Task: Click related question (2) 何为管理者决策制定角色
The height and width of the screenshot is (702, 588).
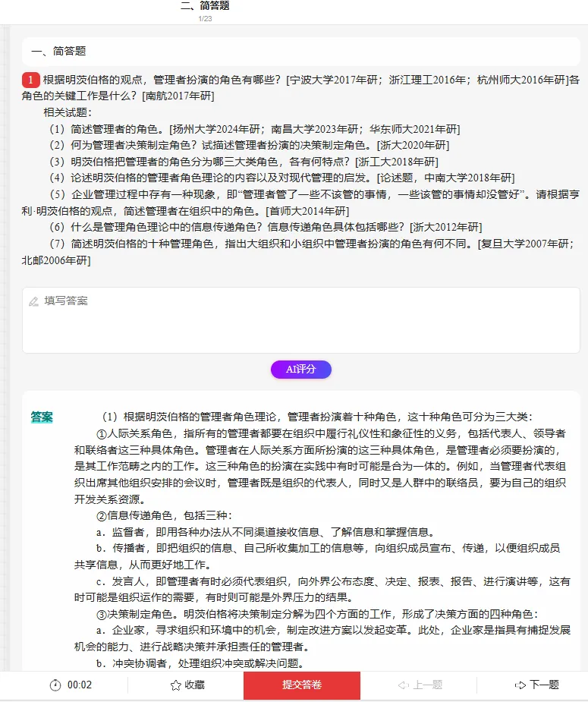Action: pos(250,146)
